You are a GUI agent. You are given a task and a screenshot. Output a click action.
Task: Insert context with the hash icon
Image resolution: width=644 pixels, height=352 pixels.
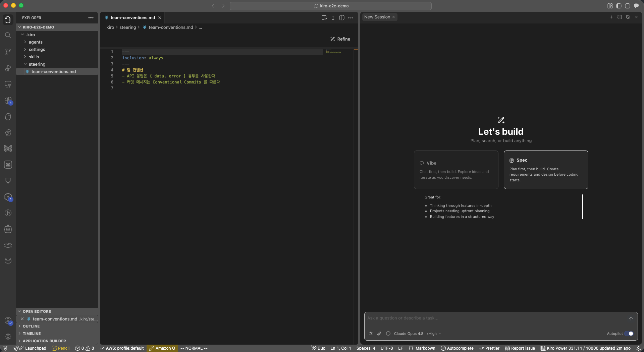[x=371, y=334]
